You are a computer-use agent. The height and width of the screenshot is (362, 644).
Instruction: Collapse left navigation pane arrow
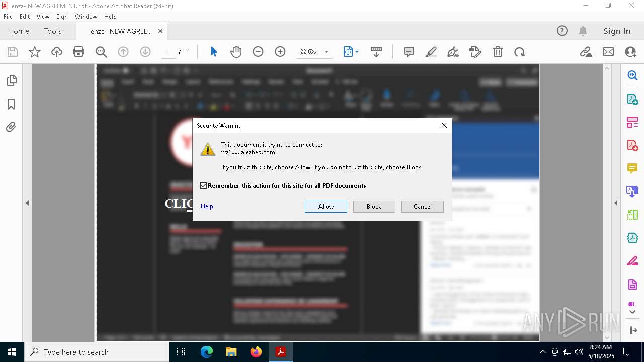(27, 203)
